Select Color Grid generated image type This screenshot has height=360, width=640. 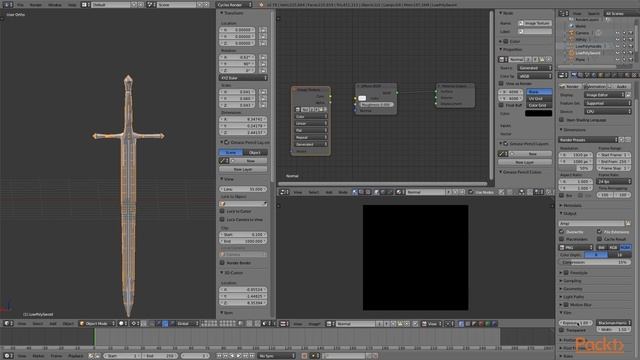pos(539,105)
